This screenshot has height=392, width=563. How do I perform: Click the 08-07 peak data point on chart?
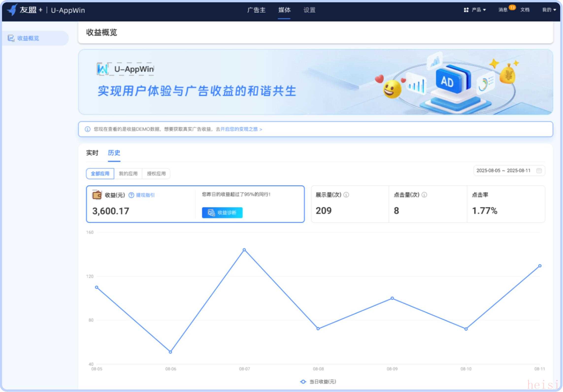click(x=244, y=250)
